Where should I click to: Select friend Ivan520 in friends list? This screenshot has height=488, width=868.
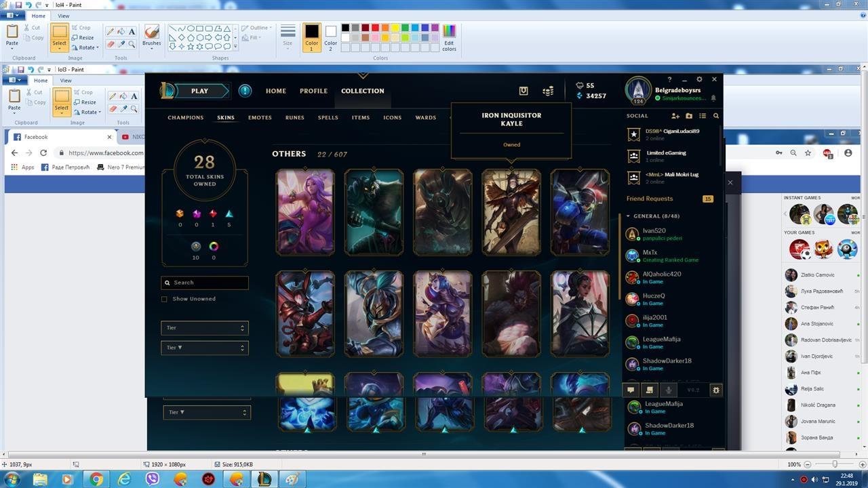tap(669, 234)
